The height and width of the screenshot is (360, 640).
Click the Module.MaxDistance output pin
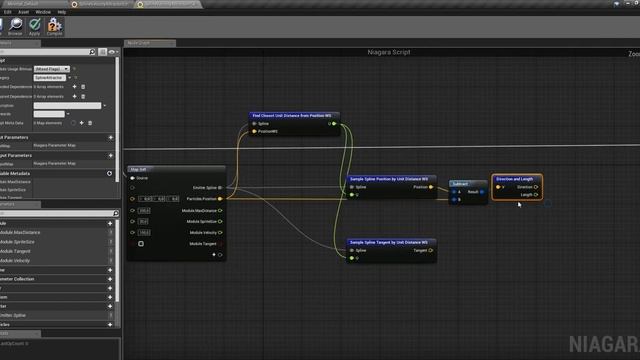[220, 211]
